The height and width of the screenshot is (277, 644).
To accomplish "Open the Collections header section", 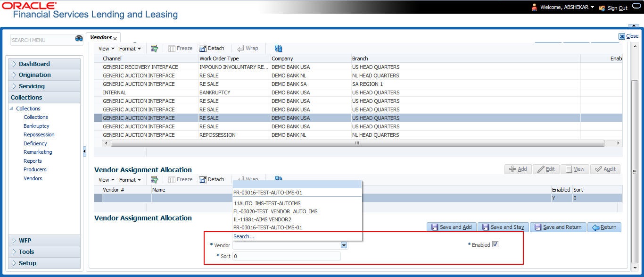I will pyautogui.click(x=44, y=97).
